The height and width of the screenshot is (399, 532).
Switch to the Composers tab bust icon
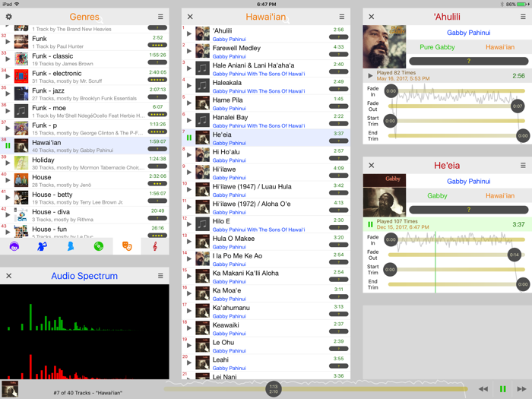point(71,246)
